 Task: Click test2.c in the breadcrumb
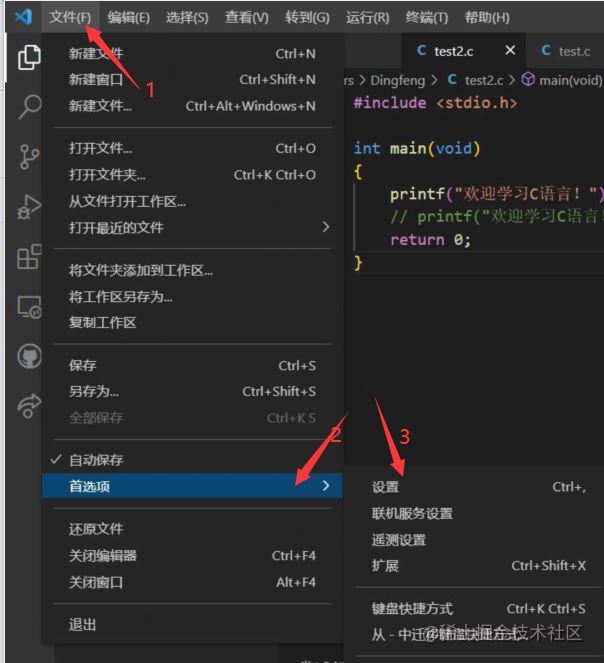484,80
